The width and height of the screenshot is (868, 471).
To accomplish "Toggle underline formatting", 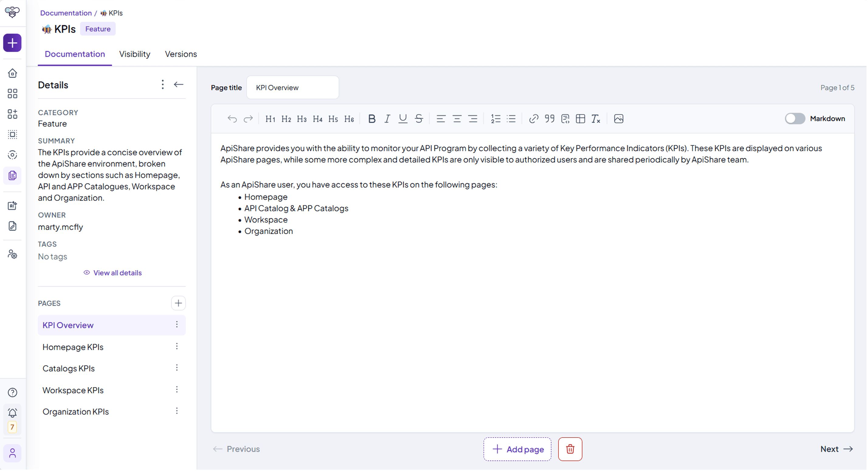I will [403, 119].
